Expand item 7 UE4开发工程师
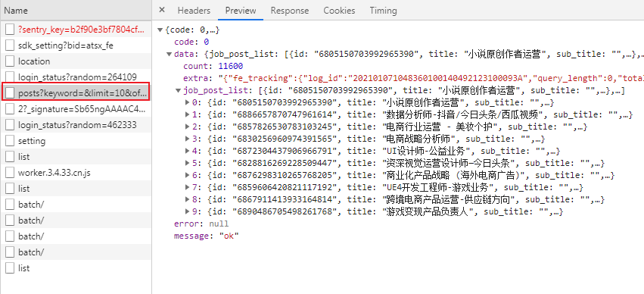Image resolution: width=644 pixels, height=294 pixels. (188, 187)
